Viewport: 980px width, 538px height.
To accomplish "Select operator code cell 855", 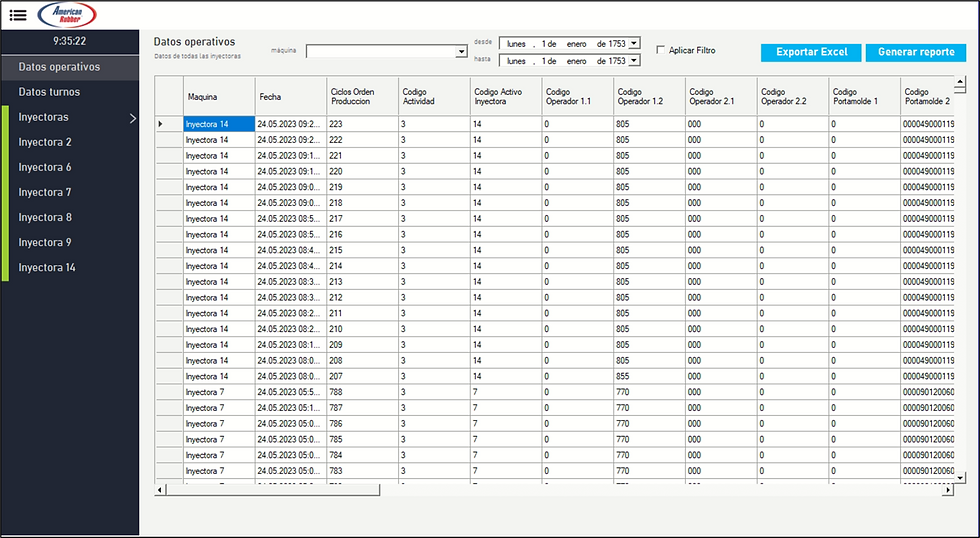I will pyautogui.click(x=649, y=376).
